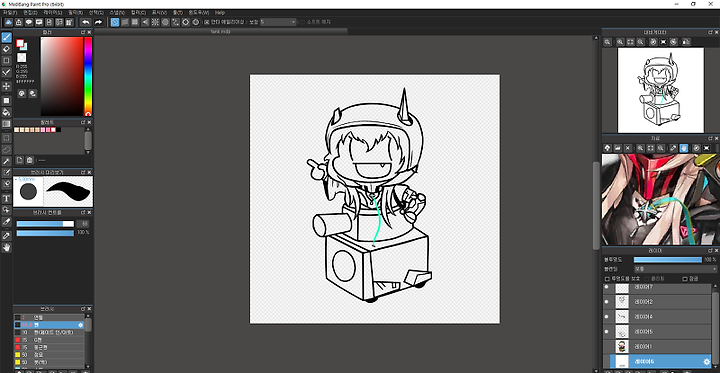This screenshot has height=373, width=720.
Task: Select layer 레이어5 row
Action: 658,331
